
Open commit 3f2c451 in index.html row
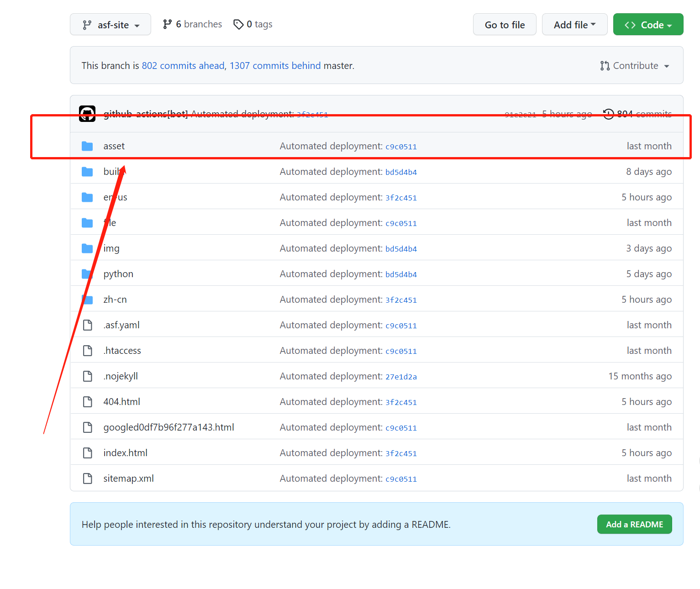tap(401, 453)
